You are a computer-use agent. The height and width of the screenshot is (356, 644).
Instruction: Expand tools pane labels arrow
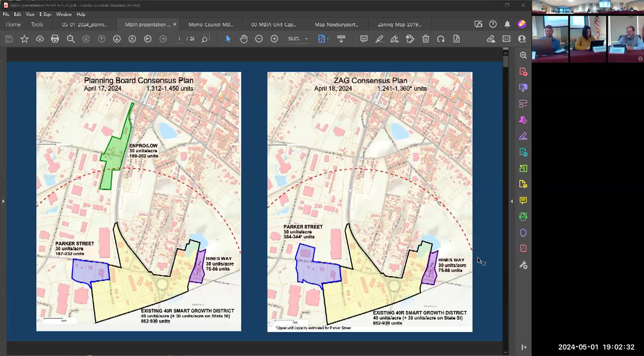coord(524,347)
